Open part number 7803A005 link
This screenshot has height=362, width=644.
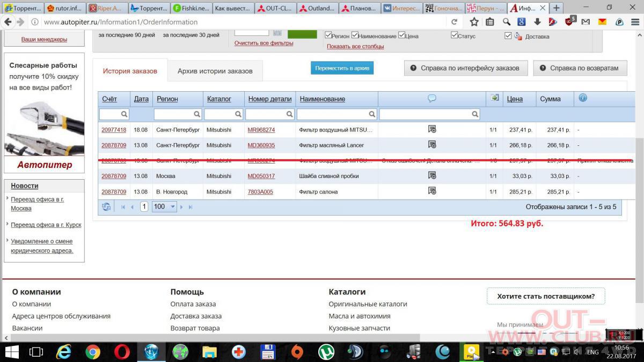pos(260,192)
